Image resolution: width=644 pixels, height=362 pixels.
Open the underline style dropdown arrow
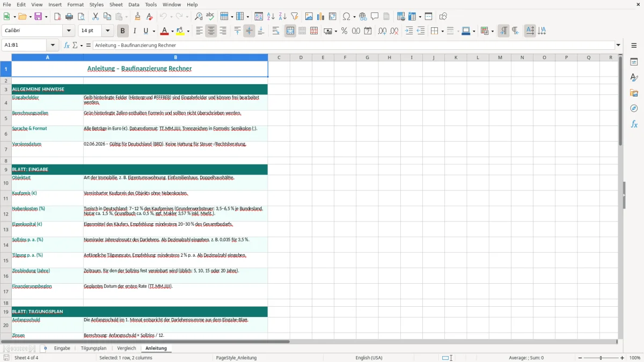153,31
